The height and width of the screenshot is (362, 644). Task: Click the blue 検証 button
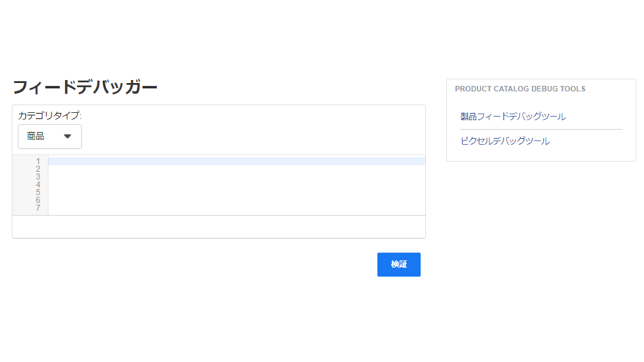(x=399, y=265)
